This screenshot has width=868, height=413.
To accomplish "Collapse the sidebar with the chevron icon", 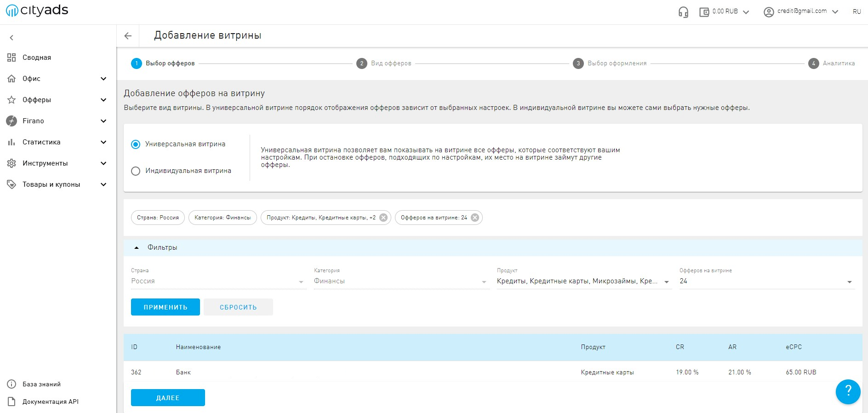I will click(12, 38).
